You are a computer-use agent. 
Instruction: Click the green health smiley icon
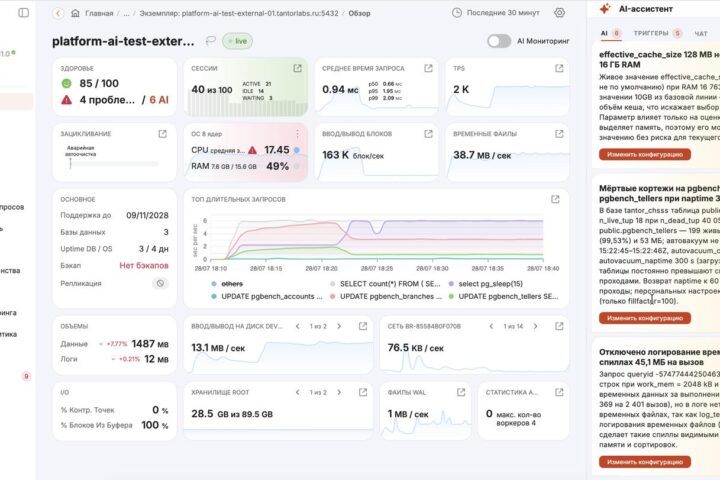coord(67,83)
